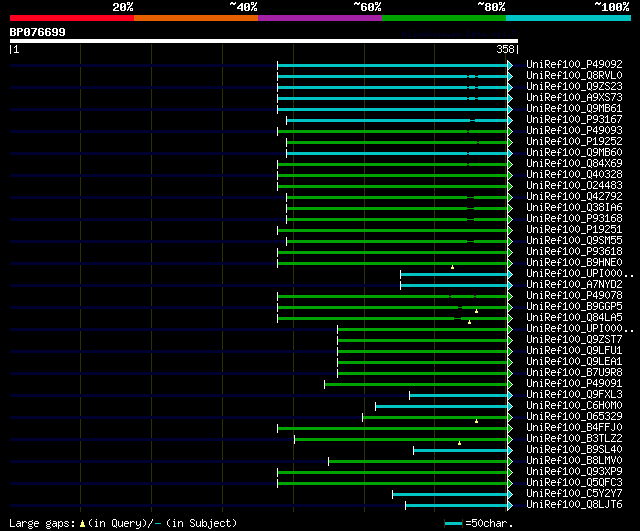Select UniRef100_B3TLZ2 label

[574, 439]
